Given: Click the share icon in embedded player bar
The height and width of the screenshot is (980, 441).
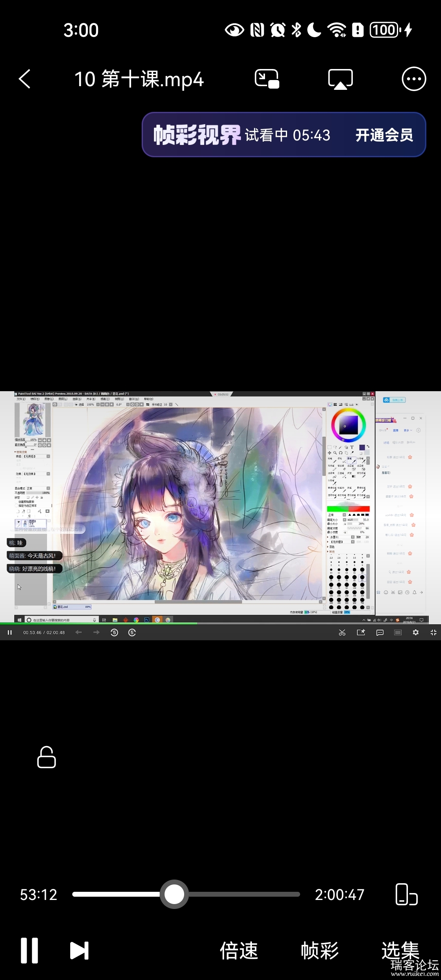Looking at the screenshot, I should pyautogui.click(x=361, y=633).
